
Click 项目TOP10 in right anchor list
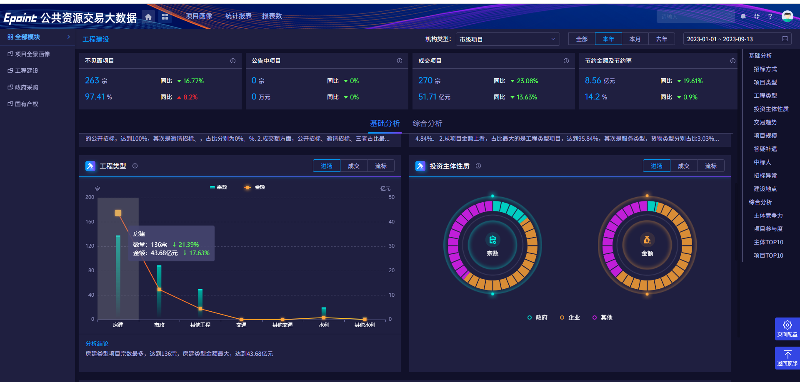768,256
